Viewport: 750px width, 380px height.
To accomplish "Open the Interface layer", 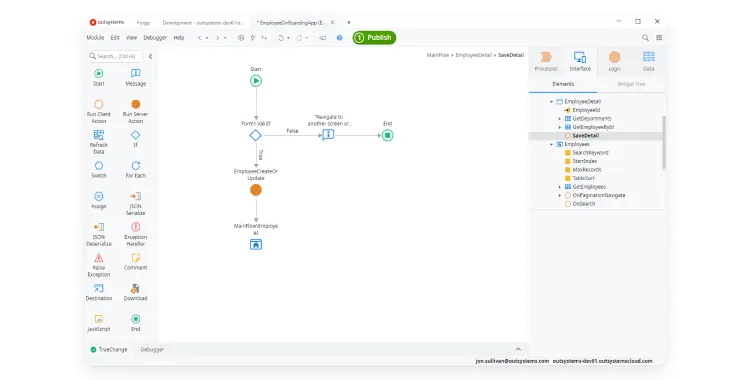I will click(580, 61).
